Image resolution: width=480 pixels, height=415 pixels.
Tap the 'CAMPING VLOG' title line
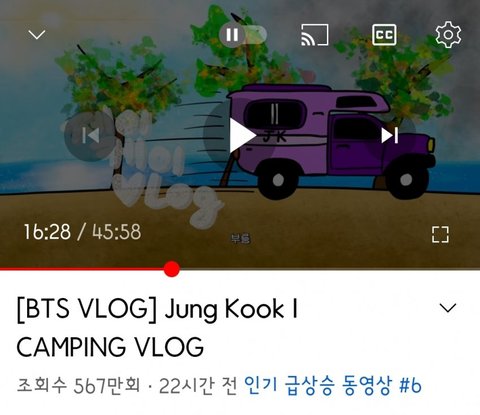tap(110, 347)
